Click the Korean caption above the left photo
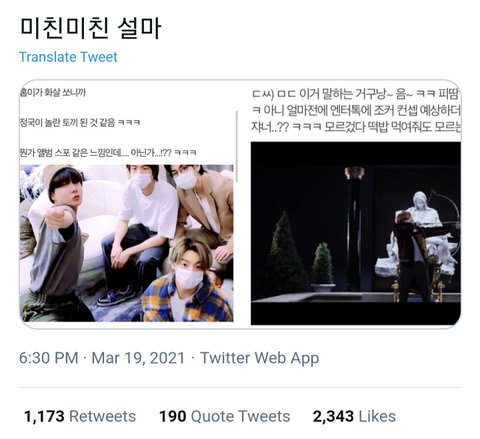This screenshot has height=439, width=480. click(108, 122)
